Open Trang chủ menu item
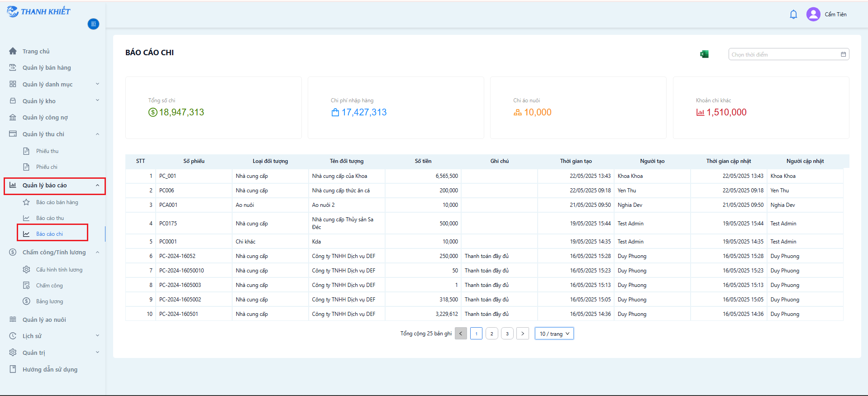 pyautogui.click(x=36, y=51)
